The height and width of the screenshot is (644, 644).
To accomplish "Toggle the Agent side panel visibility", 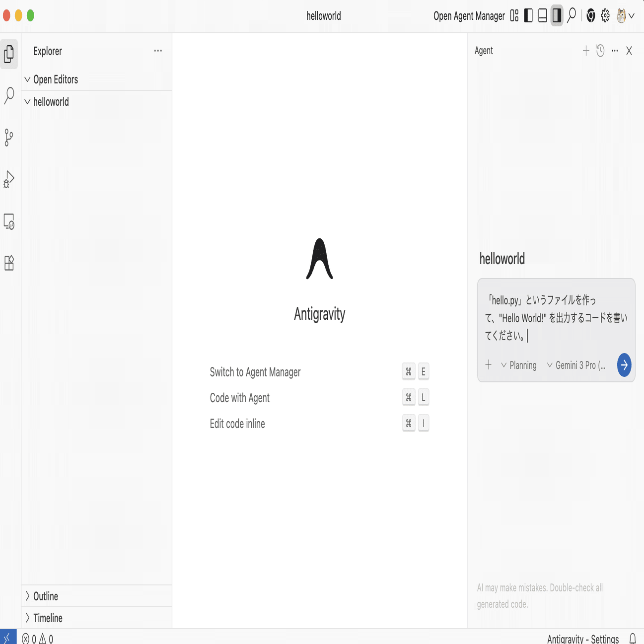I will pyautogui.click(x=557, y=16).
